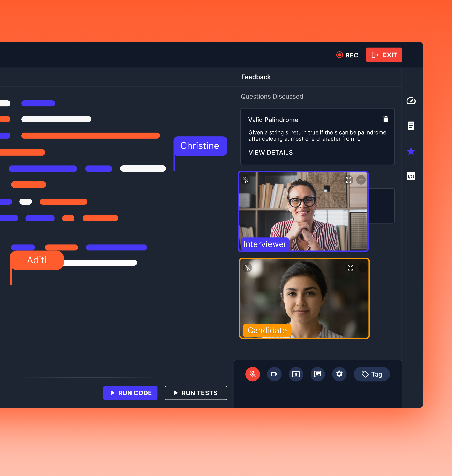Click the Tag button
Image resolution: width=452 pixels, height=476 pixels.
(372, 374)
